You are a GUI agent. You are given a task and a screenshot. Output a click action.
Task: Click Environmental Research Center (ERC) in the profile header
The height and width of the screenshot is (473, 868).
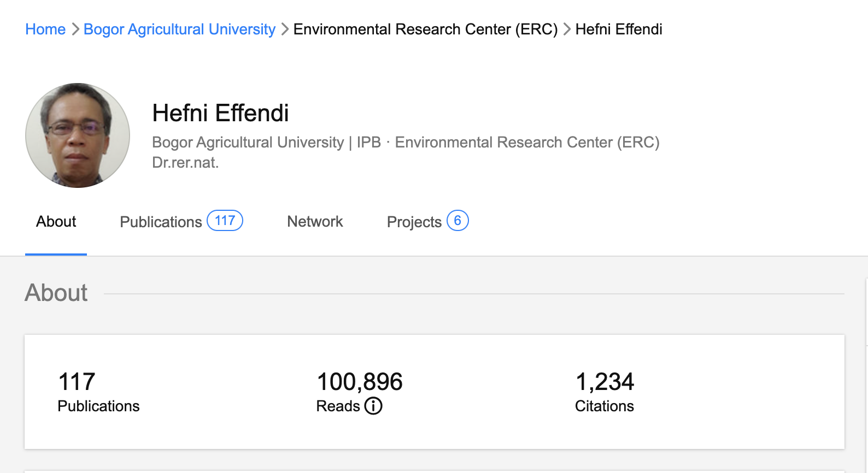(x=527, y=143)
